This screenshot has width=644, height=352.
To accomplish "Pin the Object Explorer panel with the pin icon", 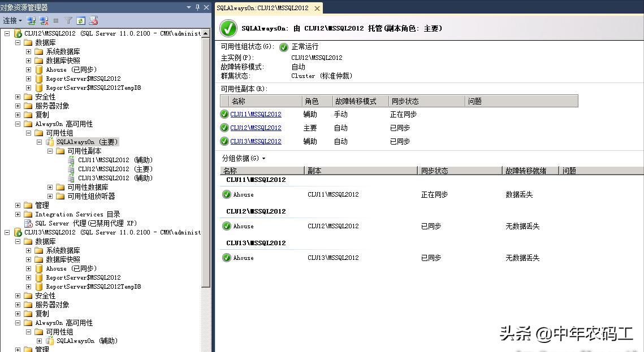I will click(x=196, y=7).
